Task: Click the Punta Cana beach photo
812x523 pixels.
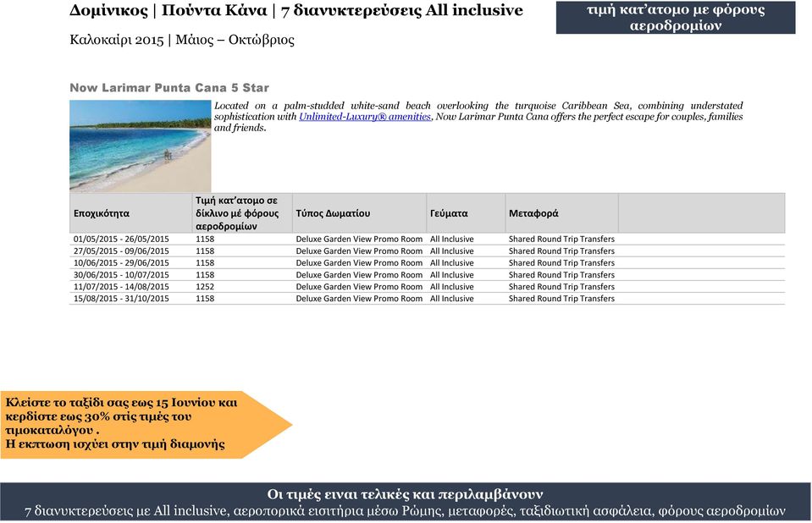Action: pos(141,146)
